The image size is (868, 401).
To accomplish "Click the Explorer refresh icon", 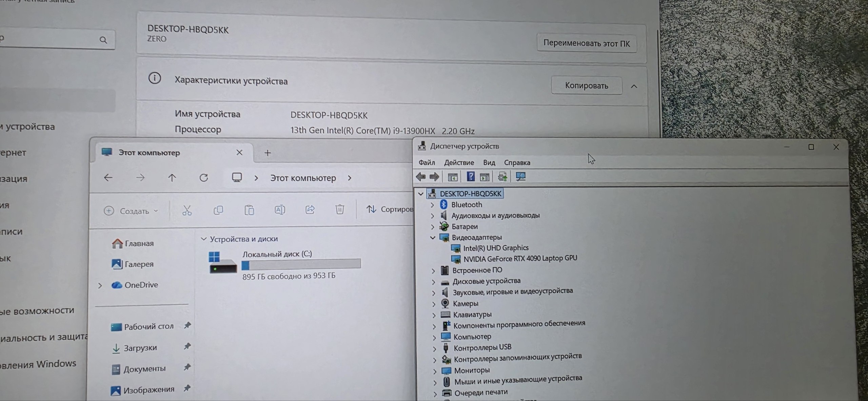I will pyautogui.click(x=203, y=178).
